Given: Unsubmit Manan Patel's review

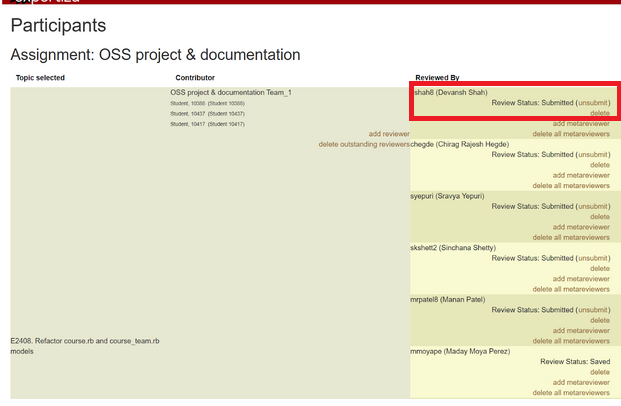Looking at the screenshot, I should [x=592, y=310].
